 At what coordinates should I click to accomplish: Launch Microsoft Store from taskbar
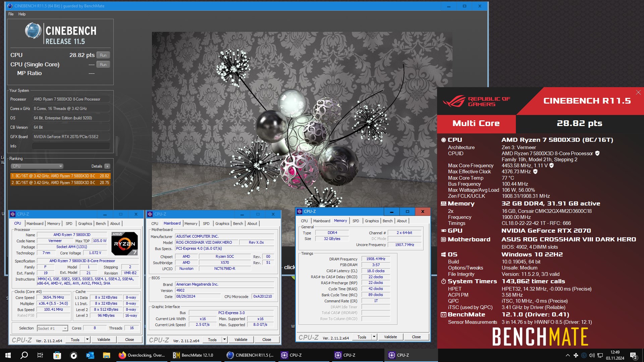coord(57,355)
